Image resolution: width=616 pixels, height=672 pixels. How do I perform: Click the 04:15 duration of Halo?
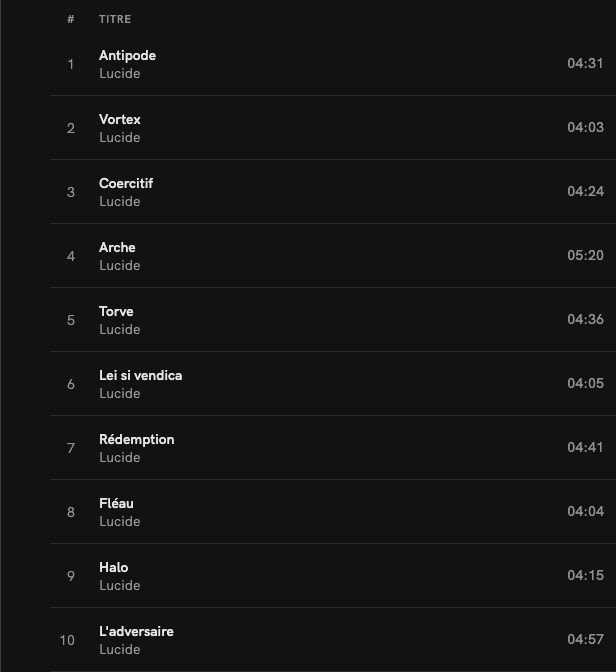(x=585, y=576)
